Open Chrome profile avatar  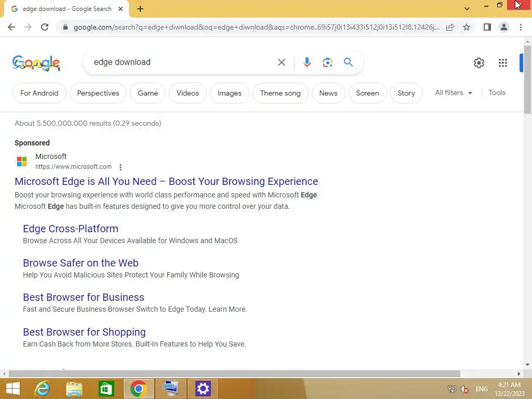tap(504, 27)
